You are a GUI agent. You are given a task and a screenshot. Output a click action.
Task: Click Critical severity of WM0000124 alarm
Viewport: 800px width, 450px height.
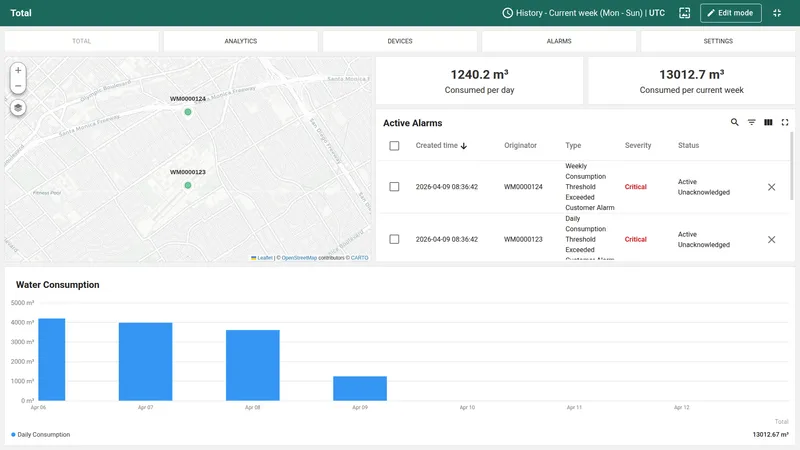635,187
